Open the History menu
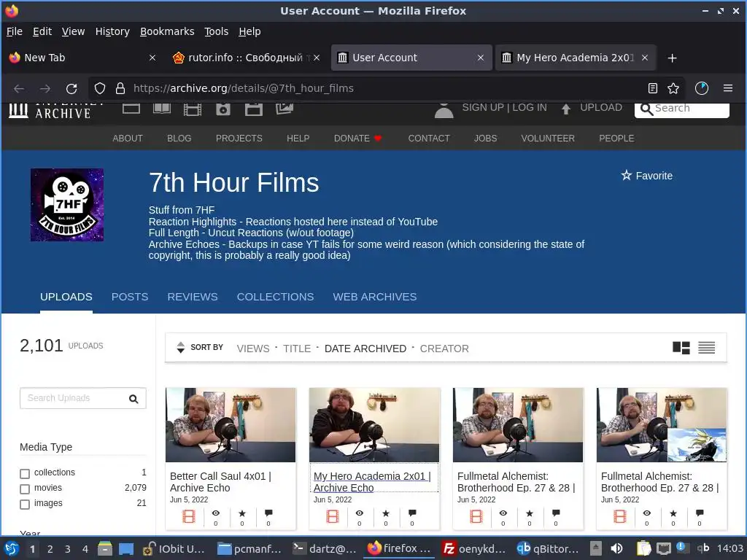The image size is (747, 560). pyautogui.click(x=112, y=31)
